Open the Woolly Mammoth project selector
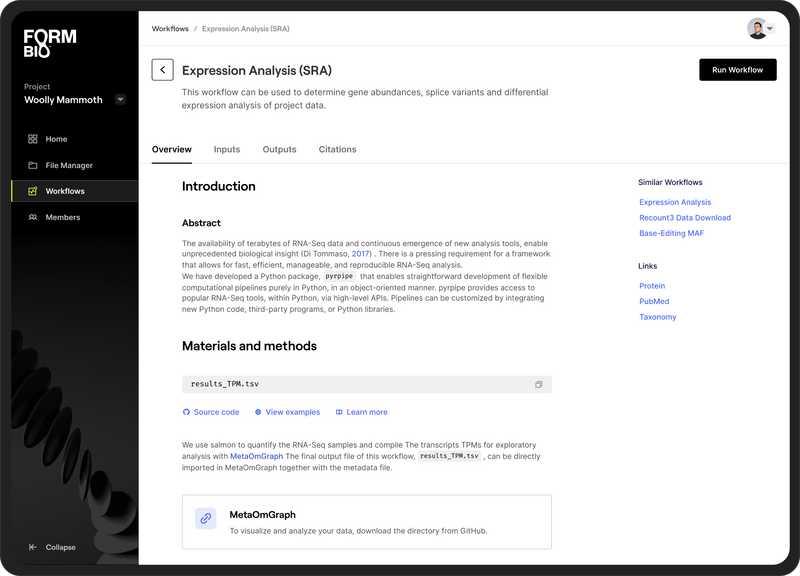800x576 pixels. (119, 100)
